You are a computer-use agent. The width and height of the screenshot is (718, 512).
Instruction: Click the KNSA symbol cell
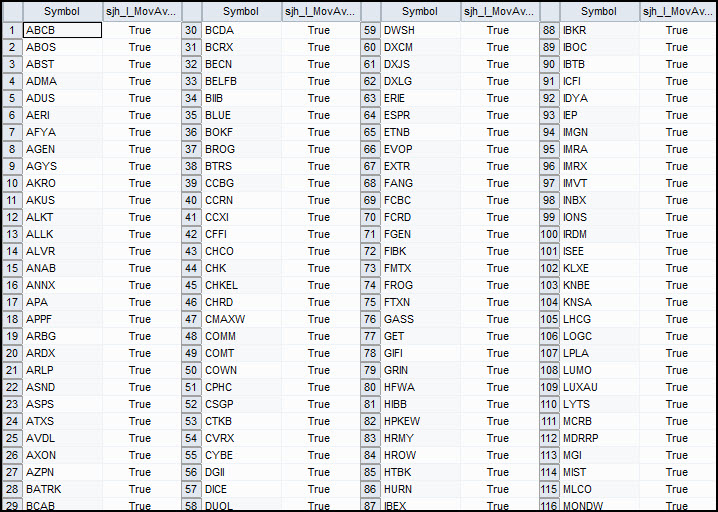point(599,302)
